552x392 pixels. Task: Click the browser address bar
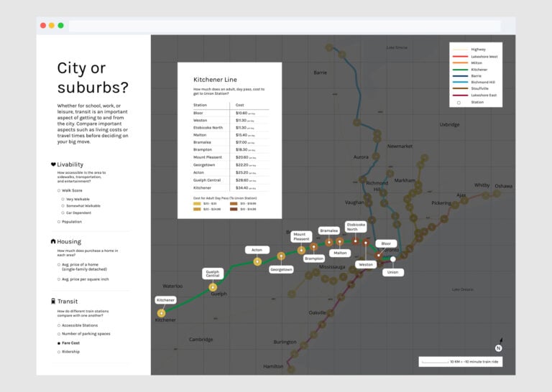click(287, 25)
